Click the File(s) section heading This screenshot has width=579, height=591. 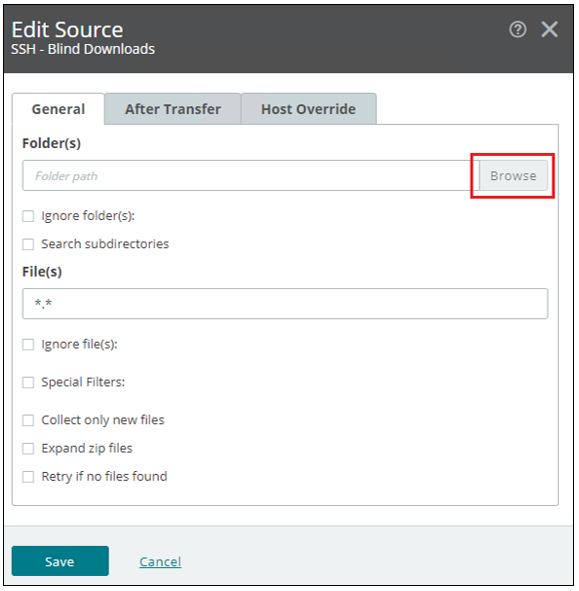click(x=42, y=272)
